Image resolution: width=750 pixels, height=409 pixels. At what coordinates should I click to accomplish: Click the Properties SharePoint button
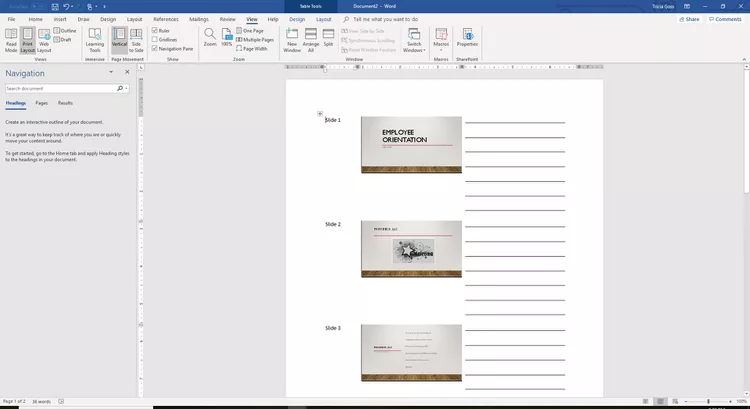point(467,37)
